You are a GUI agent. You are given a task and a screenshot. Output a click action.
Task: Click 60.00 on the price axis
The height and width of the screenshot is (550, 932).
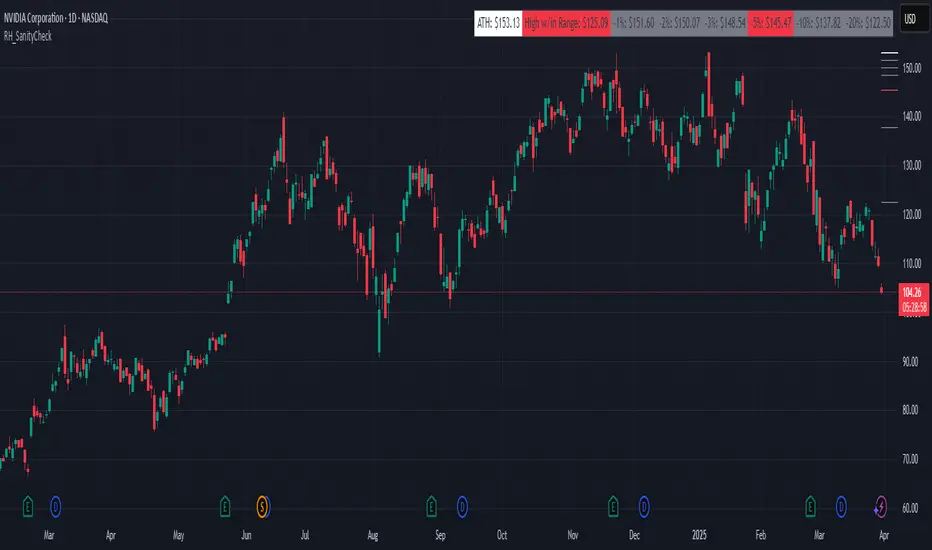[910, 508]
